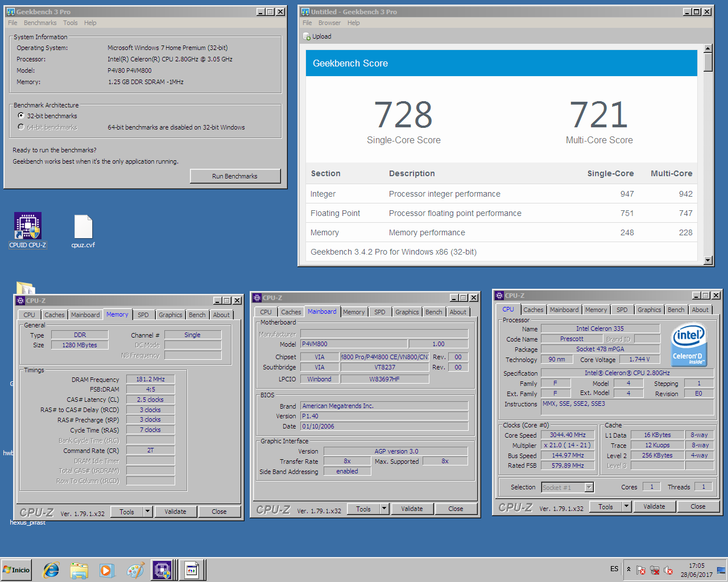Click the DRAM Frequency 181.2 MHz field
Viewport: 728px width, 582px height.
pyautogui.click(x=150, y=379)
